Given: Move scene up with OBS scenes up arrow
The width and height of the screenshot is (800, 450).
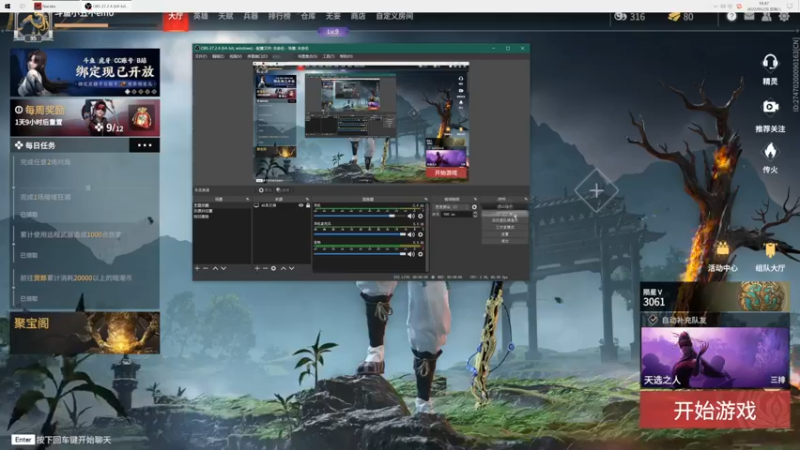Looking at the screenshot, I should [x=215, y=268].
